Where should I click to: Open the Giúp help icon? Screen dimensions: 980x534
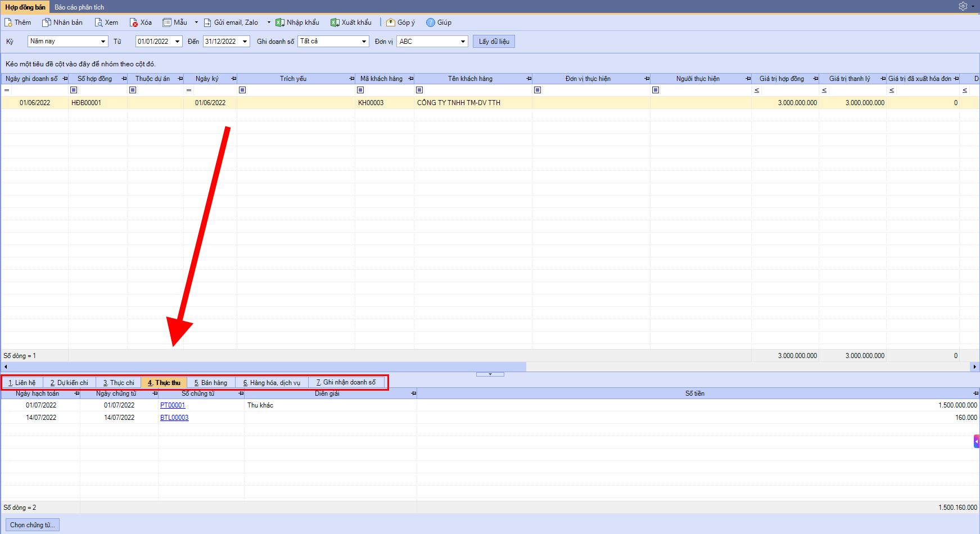pyautogui.click(x=431, y=22)
